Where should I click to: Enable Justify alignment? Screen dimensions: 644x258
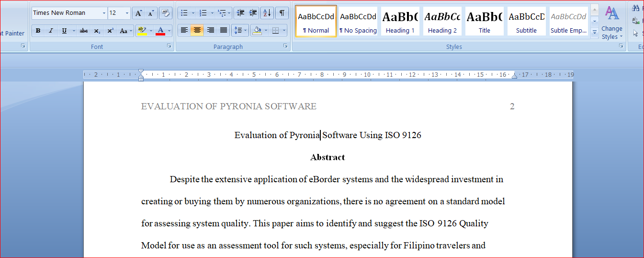click(224, 31)
